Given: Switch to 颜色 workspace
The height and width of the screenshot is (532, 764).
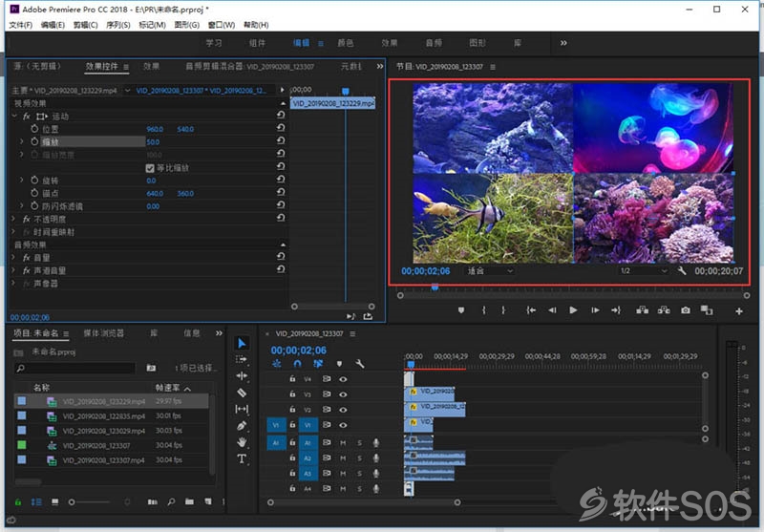Looking at the screenshot, I should click(x=346, y=43).
